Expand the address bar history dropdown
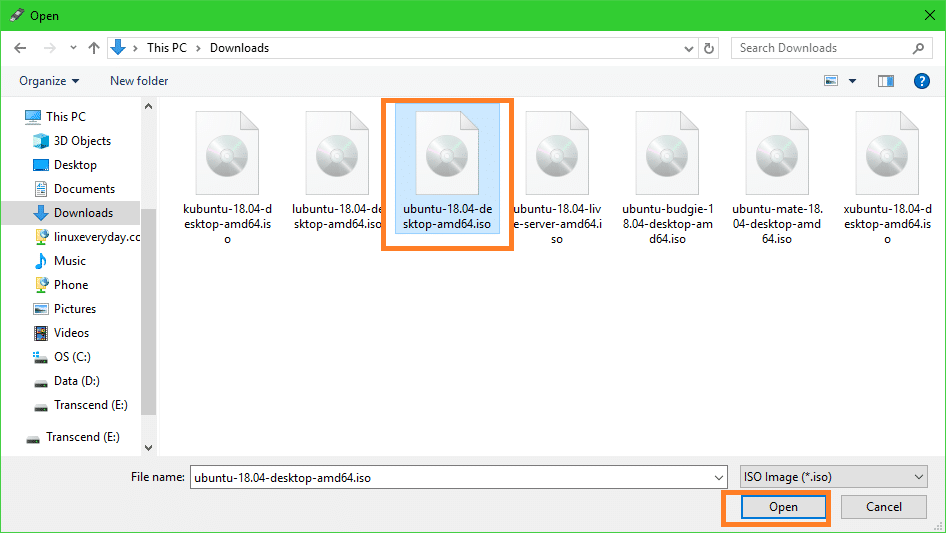 coord(688,48)
